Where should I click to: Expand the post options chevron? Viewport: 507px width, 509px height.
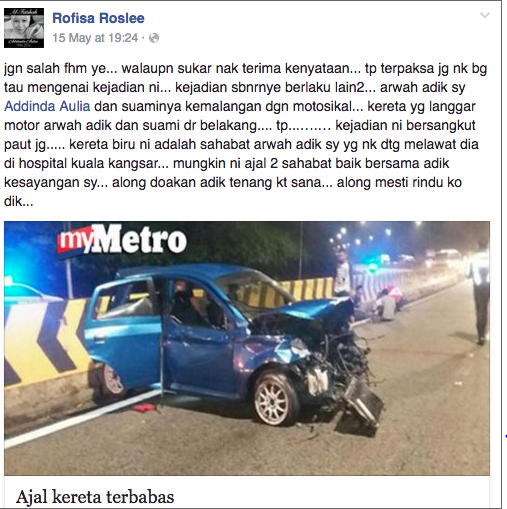coord(484,15)
